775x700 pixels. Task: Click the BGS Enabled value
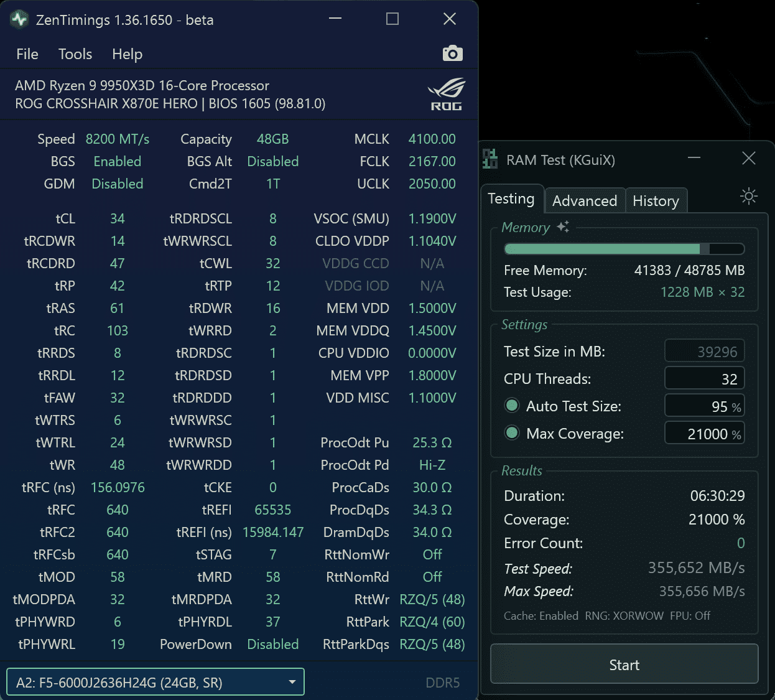point(118,161)
